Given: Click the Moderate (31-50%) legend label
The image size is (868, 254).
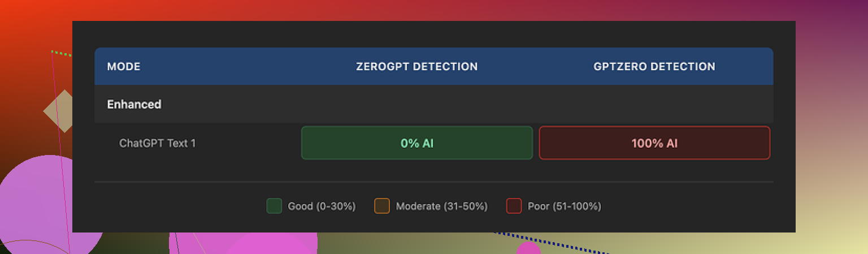Looking at the screenshot, I should point(441,206).
